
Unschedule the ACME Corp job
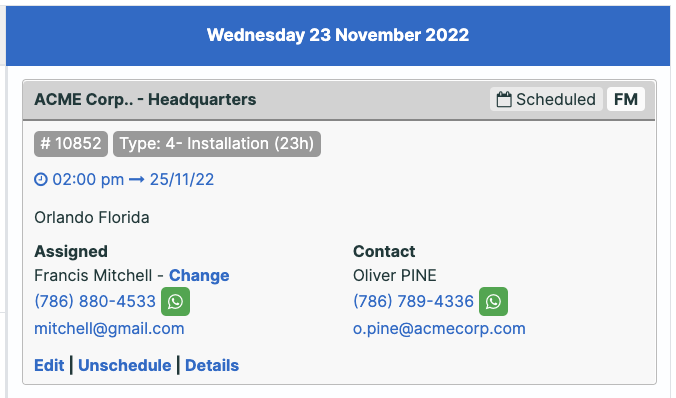click(125, 366)
